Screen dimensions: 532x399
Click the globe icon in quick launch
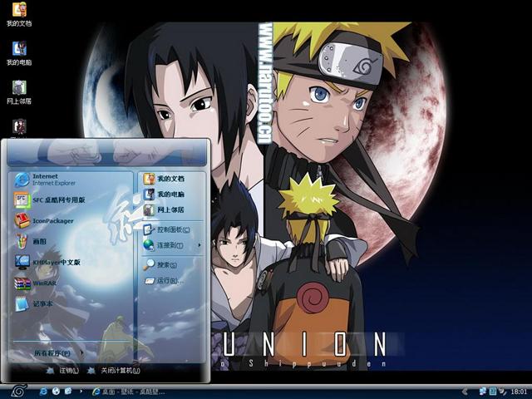tap(56, 392)
